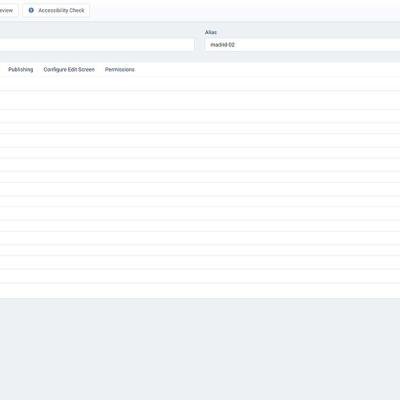Click inside the title text field

point(97,45)
